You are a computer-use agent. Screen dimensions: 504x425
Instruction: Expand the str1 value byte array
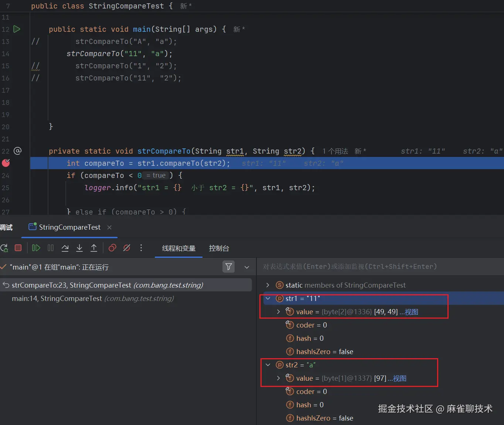279,312
